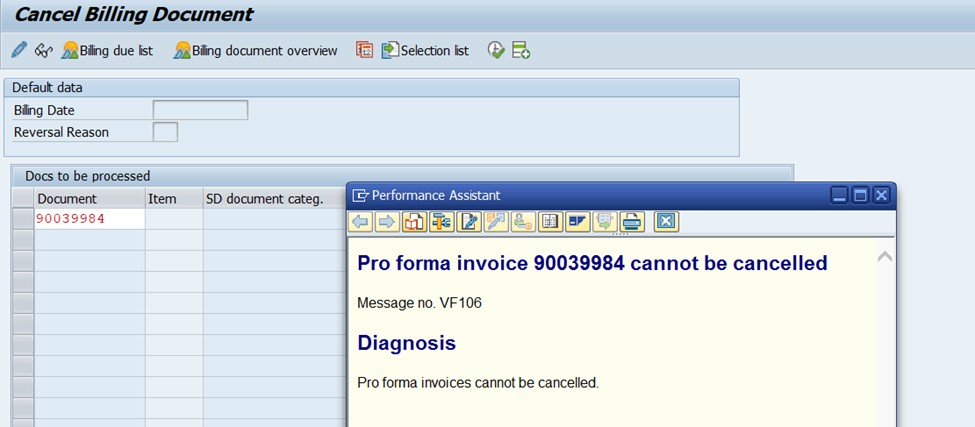Close the Performance Assistant window

[881, 196]
